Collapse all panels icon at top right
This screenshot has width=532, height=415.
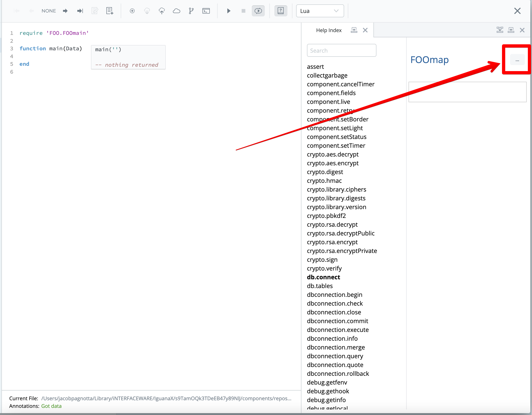point(500,30)
